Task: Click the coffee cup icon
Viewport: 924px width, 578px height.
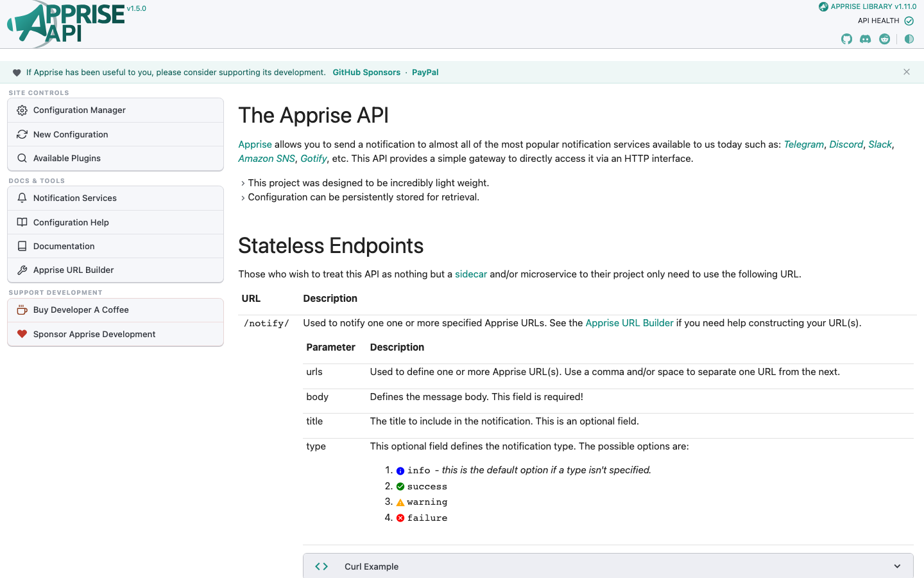Action: click(22, 310)
